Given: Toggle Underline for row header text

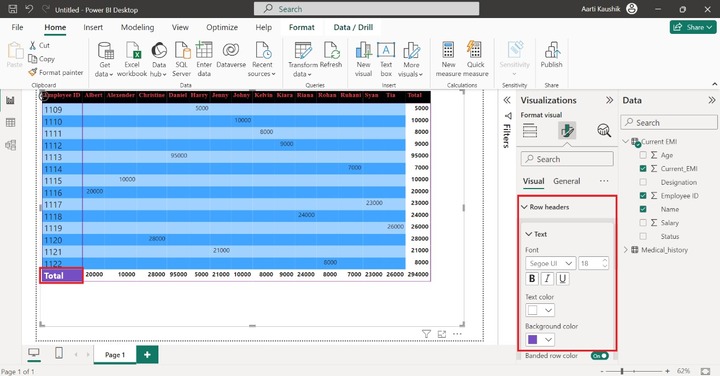Looking at the screenshot, I should pyautogui.click(x=563, y=279).
